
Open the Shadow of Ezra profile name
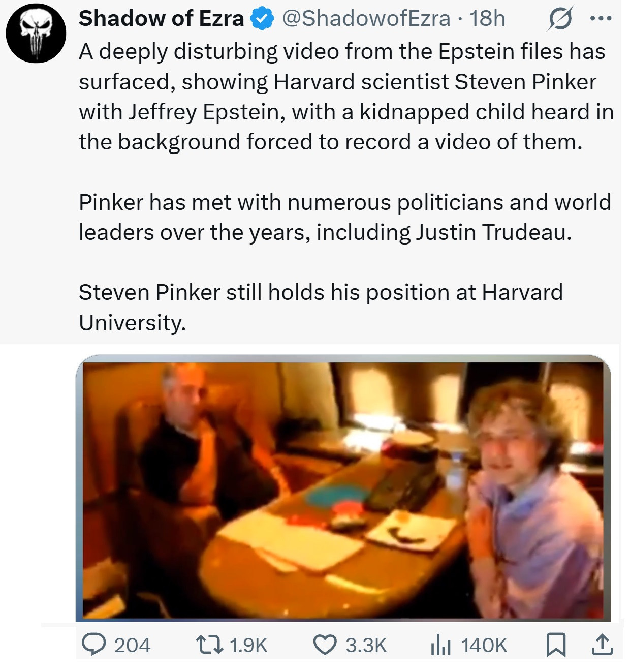click(162, 19)
